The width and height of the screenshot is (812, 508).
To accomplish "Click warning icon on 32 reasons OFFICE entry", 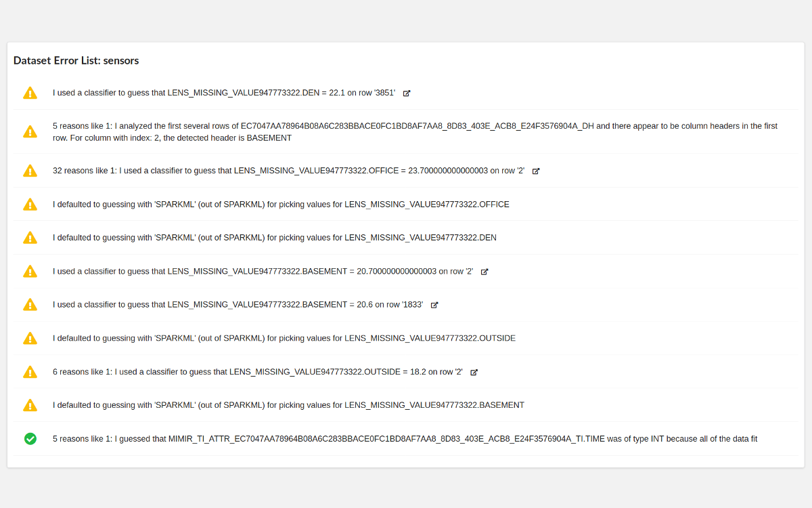I will (x=30, y=171).
